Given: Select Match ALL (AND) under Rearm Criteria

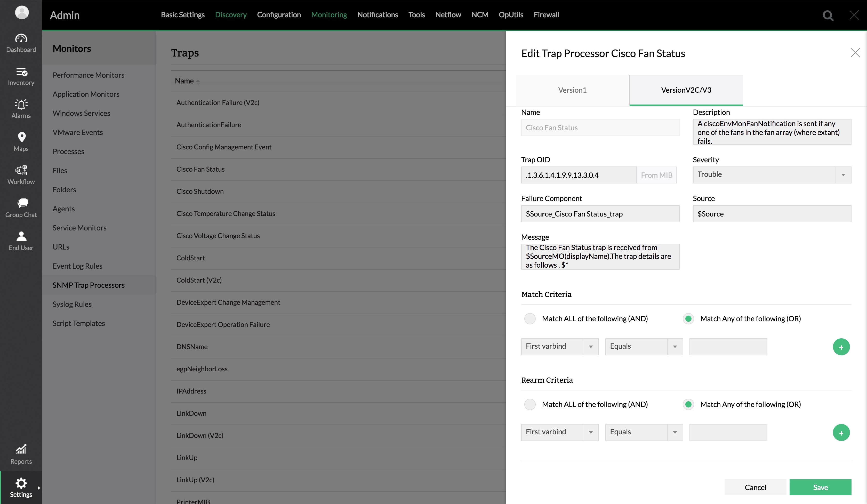Looking at the screenshot, I should point(530,404).
